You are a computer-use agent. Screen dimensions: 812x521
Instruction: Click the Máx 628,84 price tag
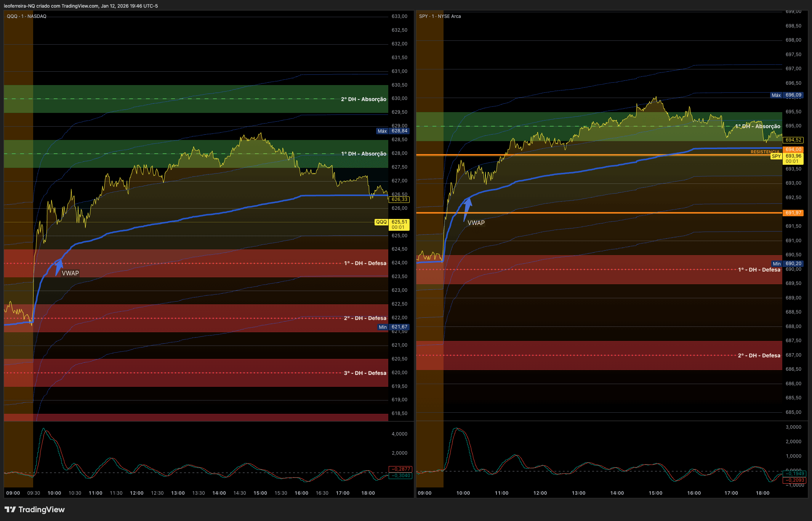[392, 131]
